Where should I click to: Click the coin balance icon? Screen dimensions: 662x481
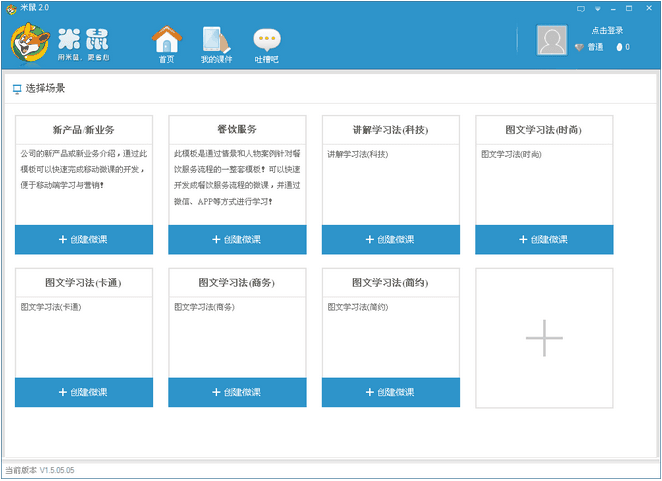[x=618, y=47]
